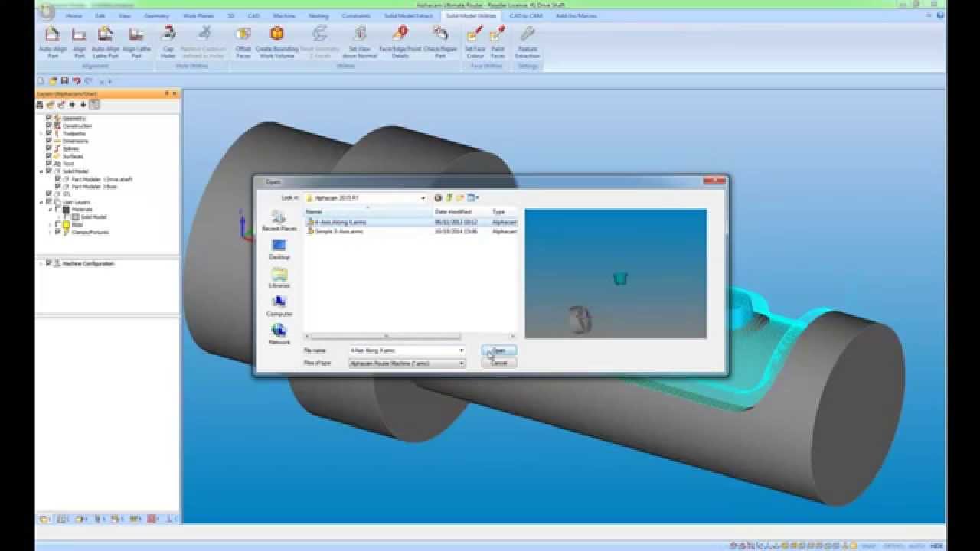Click Recent Places in Open dialog
This screenshot has width=980, height=551.
(279, 221)
